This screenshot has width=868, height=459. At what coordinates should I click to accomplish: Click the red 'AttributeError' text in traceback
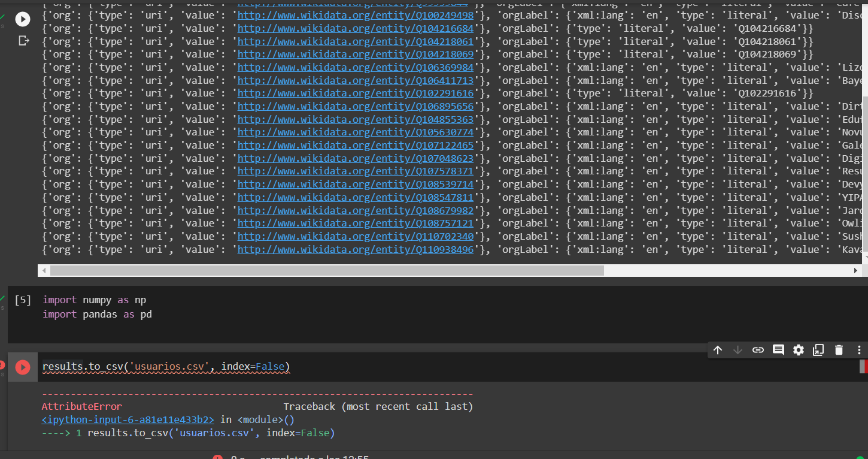(x=81, y=406)
